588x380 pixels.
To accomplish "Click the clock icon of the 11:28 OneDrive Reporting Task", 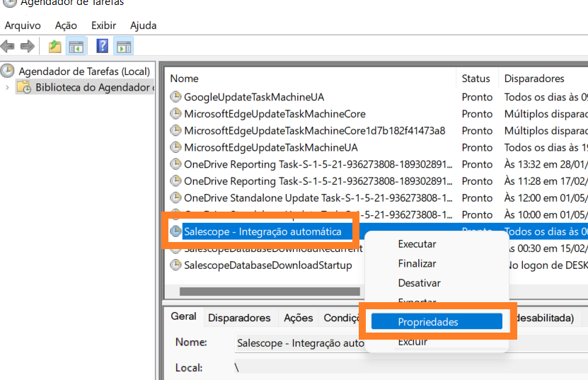I will 175,181.
